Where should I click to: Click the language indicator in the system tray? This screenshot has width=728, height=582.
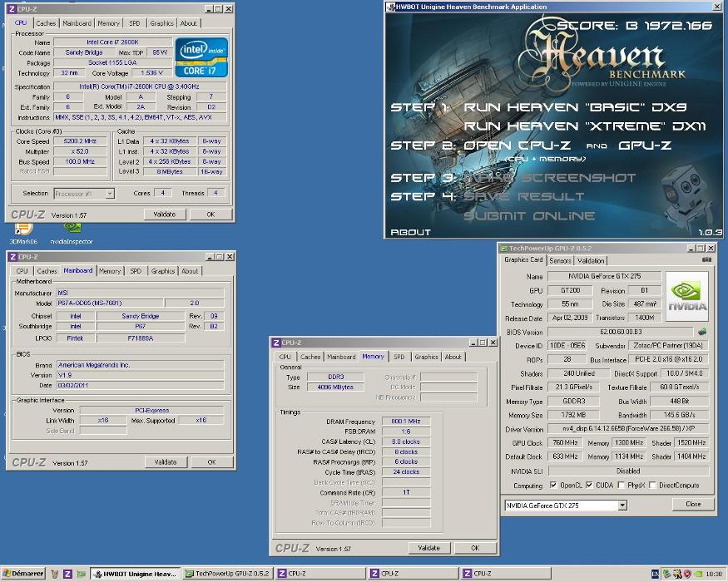click(x=655, y=575)
